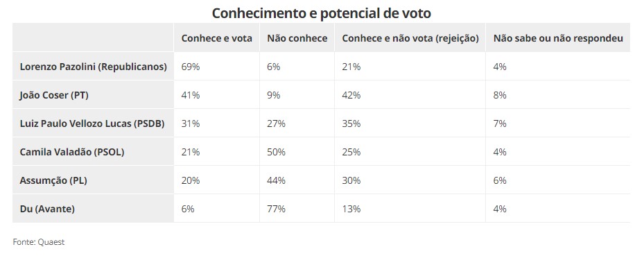The height and width of the screenshot is (265, 644).
Task: Select the Camila Valadão (PSOL) row label
Action: [x=72, y=152]
